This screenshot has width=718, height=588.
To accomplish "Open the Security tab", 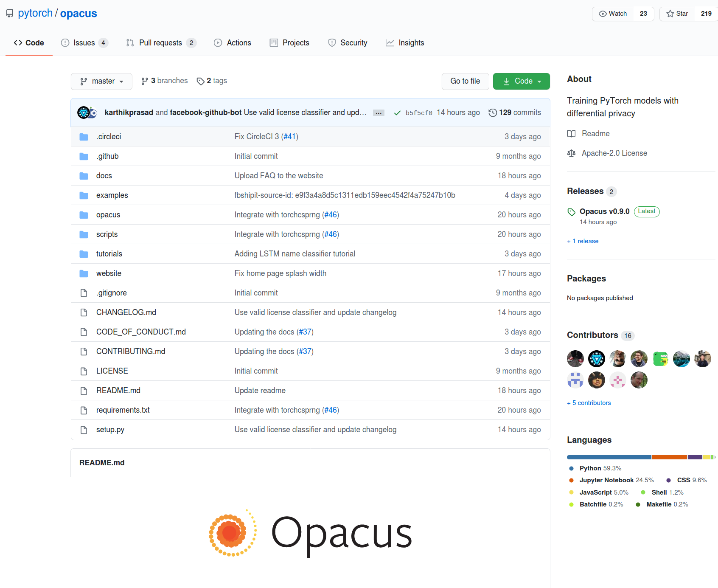I will pyautogui.click(x=348, y=43).
